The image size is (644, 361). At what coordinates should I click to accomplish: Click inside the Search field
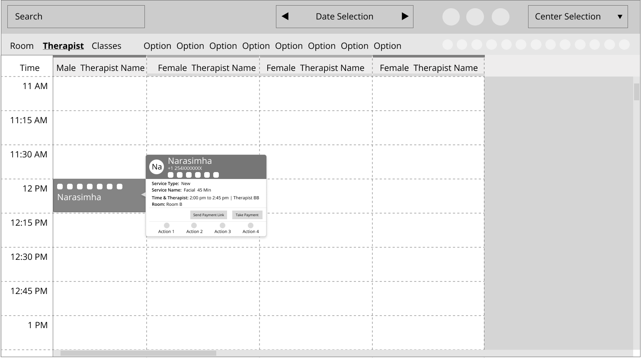(x=76, y=16)
